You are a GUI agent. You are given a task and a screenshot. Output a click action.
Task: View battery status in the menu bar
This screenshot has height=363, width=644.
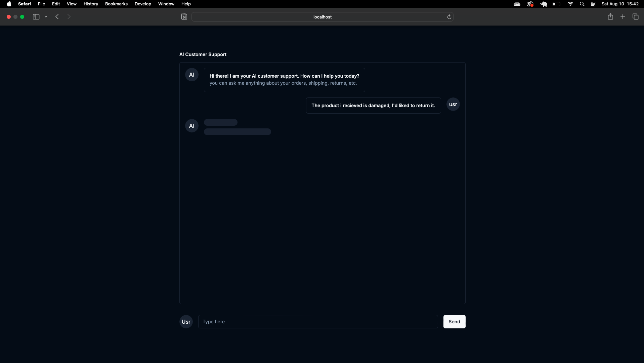point(557,4)
